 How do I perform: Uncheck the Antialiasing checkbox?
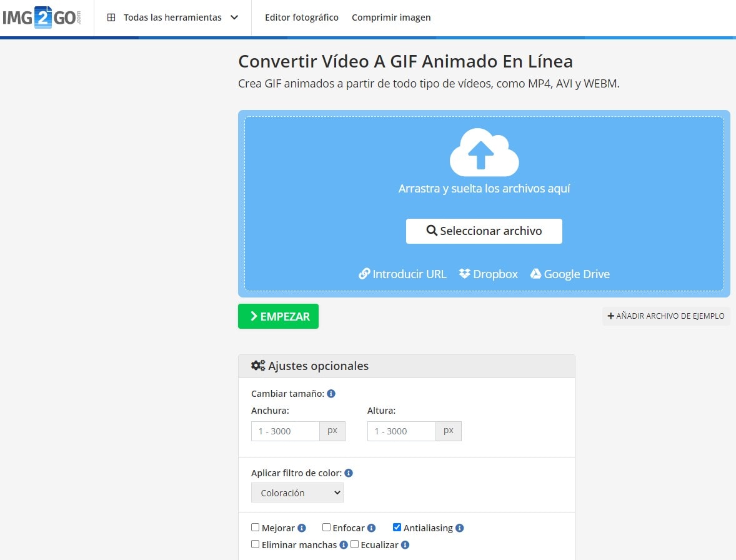click(397, 527)
